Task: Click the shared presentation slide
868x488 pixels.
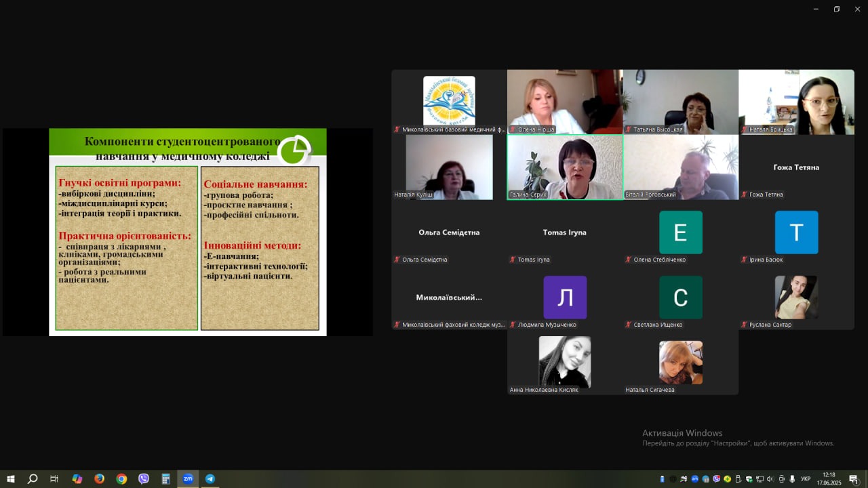Action: coord(188,232)
